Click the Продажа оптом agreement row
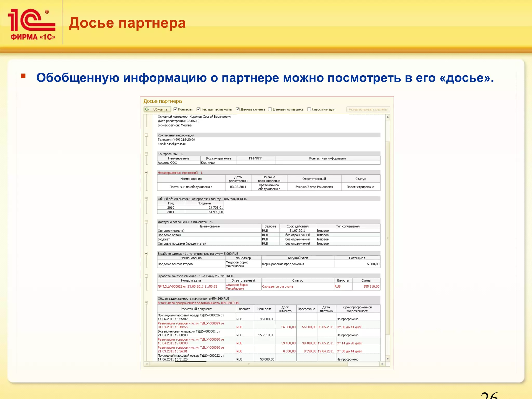This screenshot has height=399, width=532. pos(269,235)
